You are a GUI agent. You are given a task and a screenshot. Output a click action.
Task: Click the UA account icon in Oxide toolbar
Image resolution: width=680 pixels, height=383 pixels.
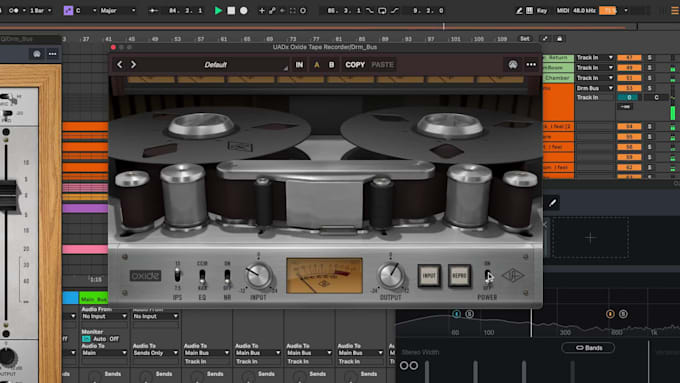[x=513, y=65]
